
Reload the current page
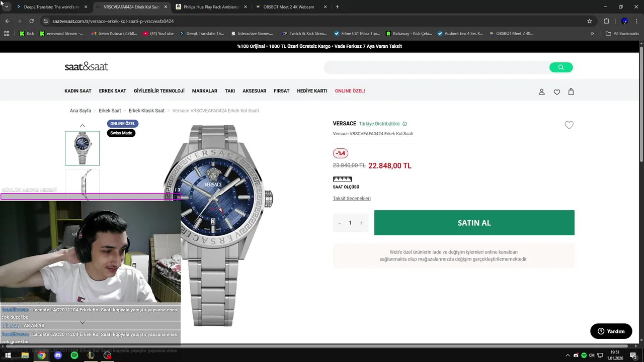click(x=31, y=21)
